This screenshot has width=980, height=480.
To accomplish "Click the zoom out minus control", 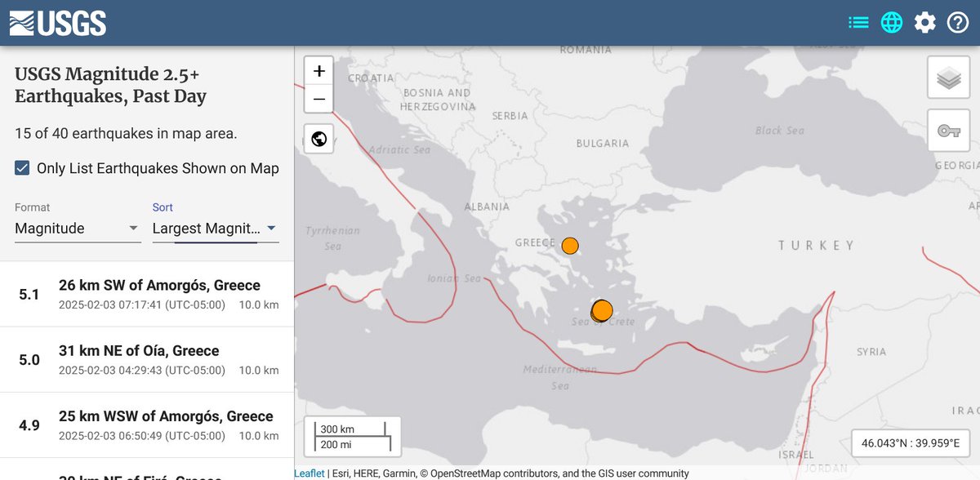I will 318,99.
